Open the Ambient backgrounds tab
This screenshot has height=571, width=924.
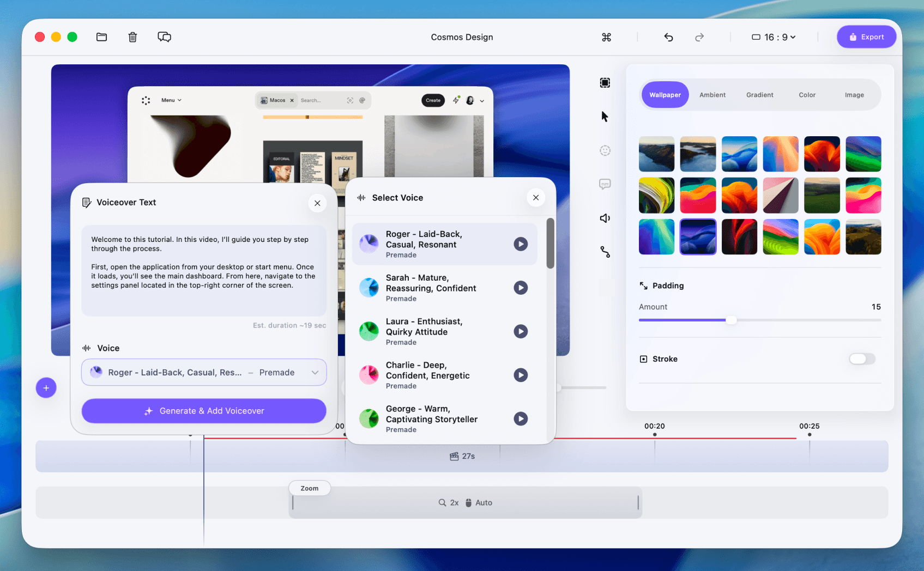(712, 94)
